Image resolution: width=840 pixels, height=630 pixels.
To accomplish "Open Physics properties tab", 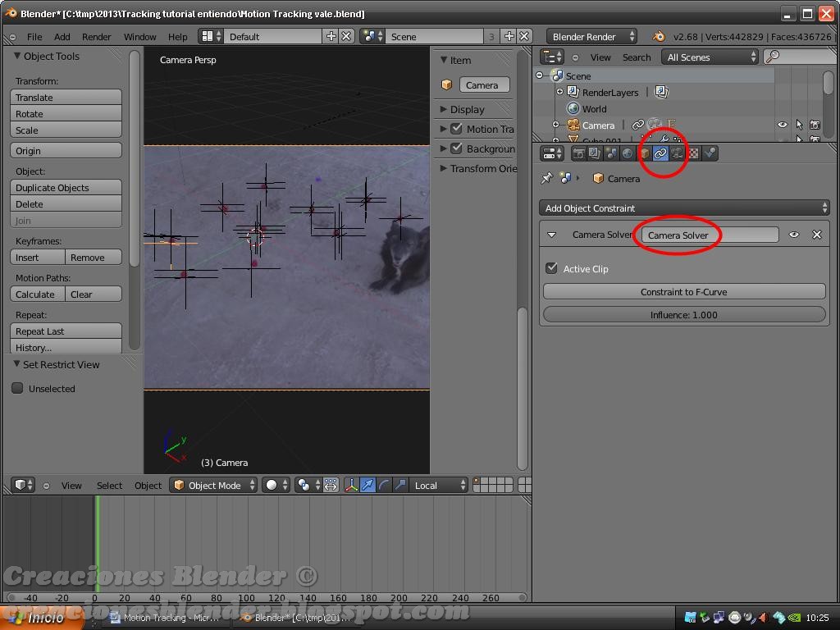I will click(x=712, y=153).
